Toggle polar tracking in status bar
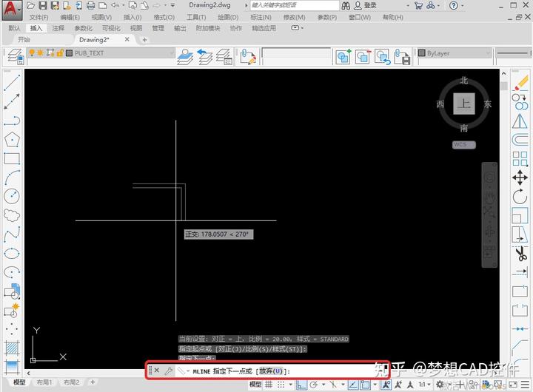The height and width of the screenshot is (392, 533). click(314, 385)
